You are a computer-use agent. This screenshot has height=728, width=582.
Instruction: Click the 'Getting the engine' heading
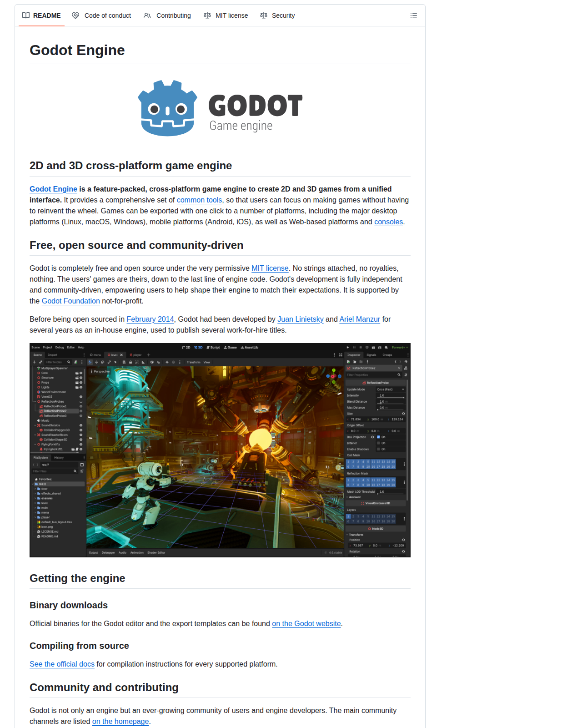77,578
